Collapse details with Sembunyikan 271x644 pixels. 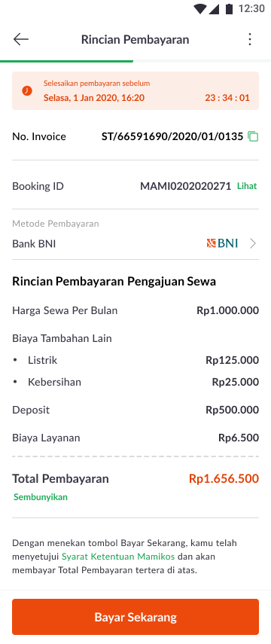click(x=40, y=497)
